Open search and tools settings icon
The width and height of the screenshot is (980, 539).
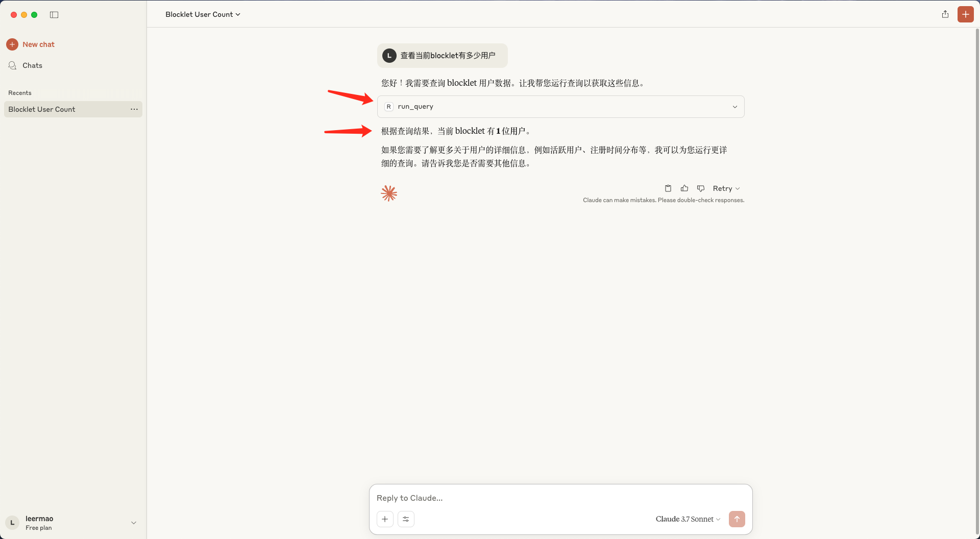pos(406,519)
